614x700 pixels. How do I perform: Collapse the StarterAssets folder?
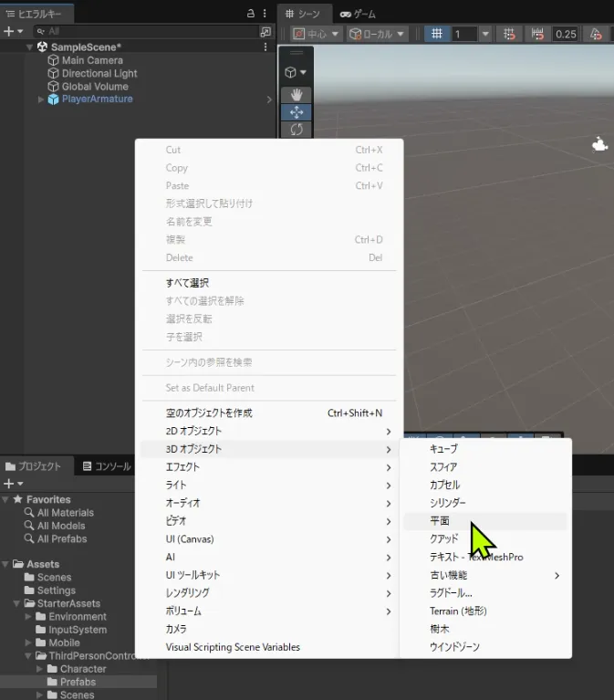point(16,603)
